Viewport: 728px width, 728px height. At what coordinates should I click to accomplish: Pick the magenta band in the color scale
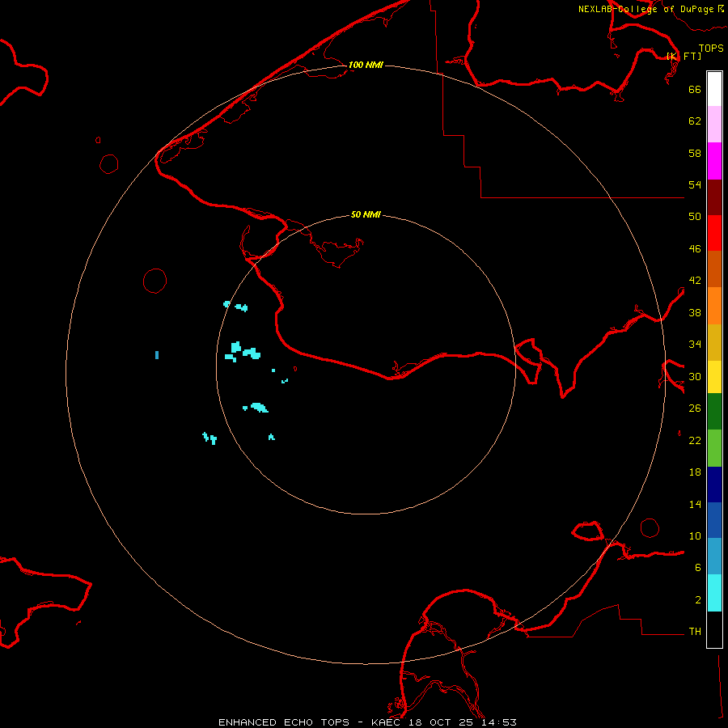pos(714,161)
